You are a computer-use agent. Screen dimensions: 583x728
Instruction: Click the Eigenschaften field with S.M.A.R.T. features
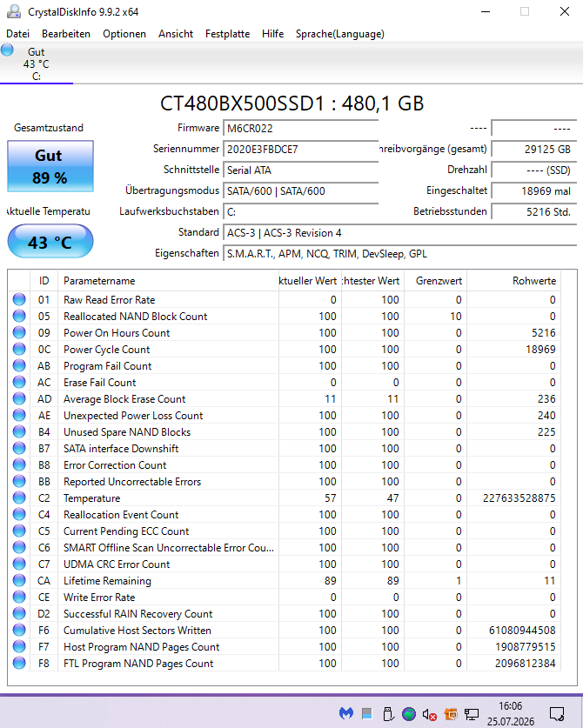399,253
